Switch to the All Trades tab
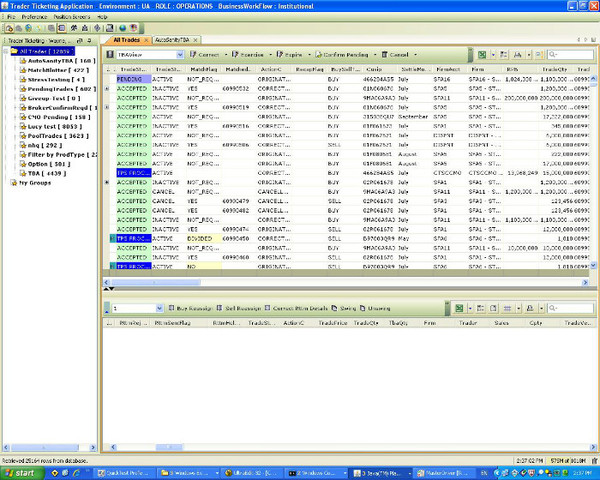 coord(126,40)
